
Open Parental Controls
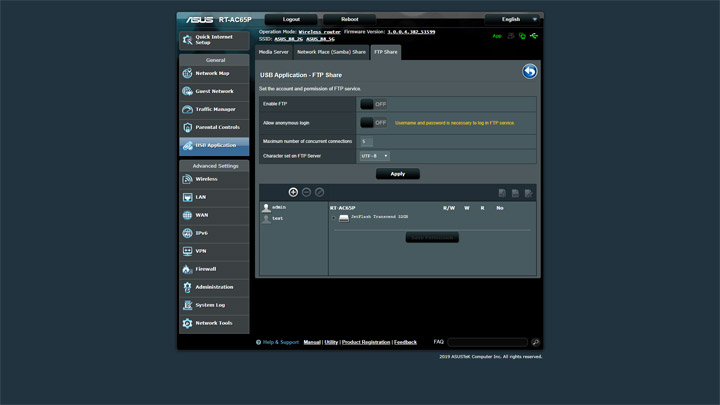tap(214, 127)
